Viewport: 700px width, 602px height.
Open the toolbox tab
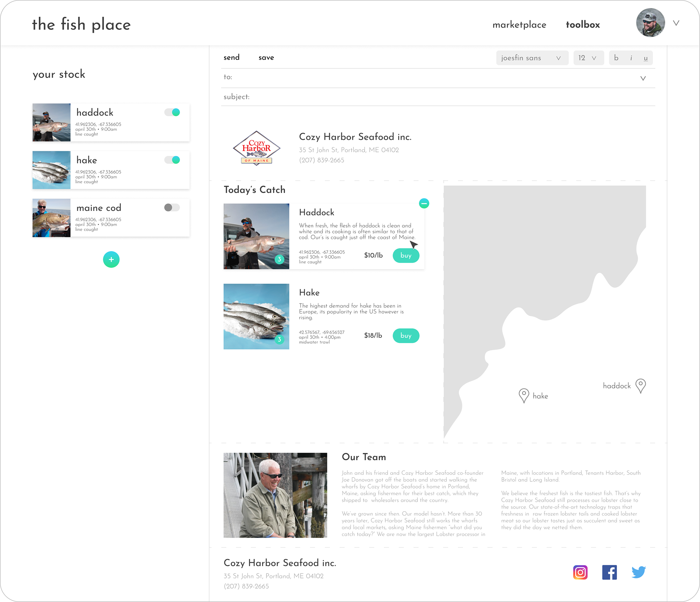(x=583, y=25)
